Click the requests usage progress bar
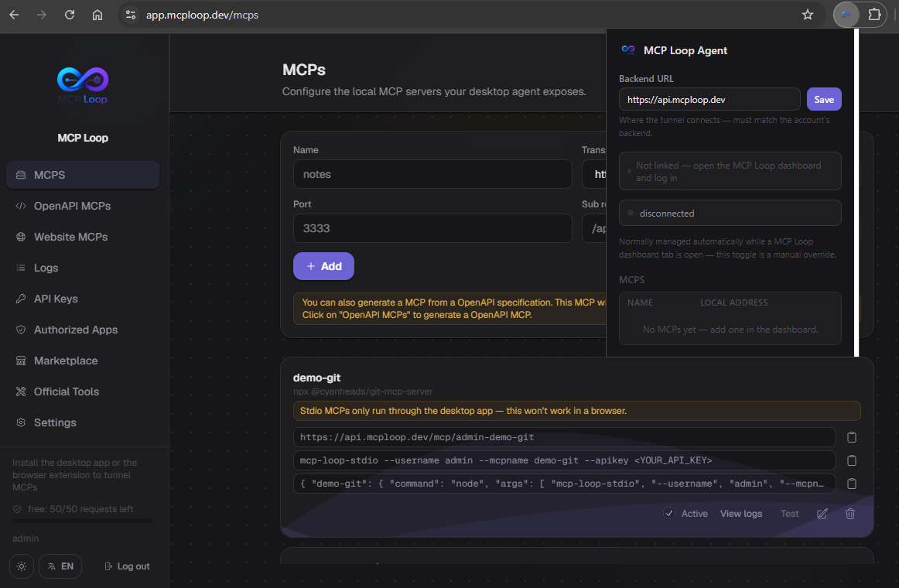Screen dimensions: 899x588 click(83, 521)
